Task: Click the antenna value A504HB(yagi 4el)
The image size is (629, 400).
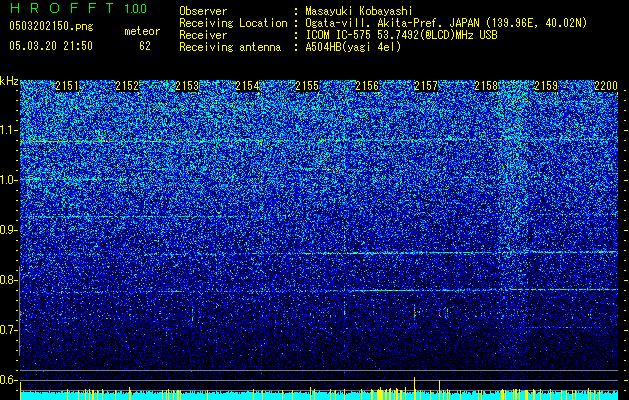Action: click(353, 47)
